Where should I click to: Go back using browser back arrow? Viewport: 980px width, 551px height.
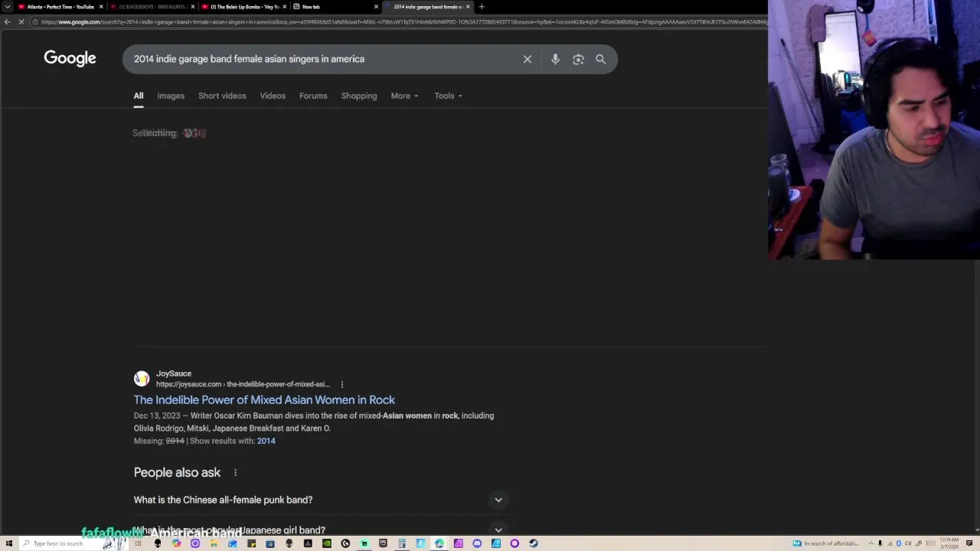click(8, 21)
